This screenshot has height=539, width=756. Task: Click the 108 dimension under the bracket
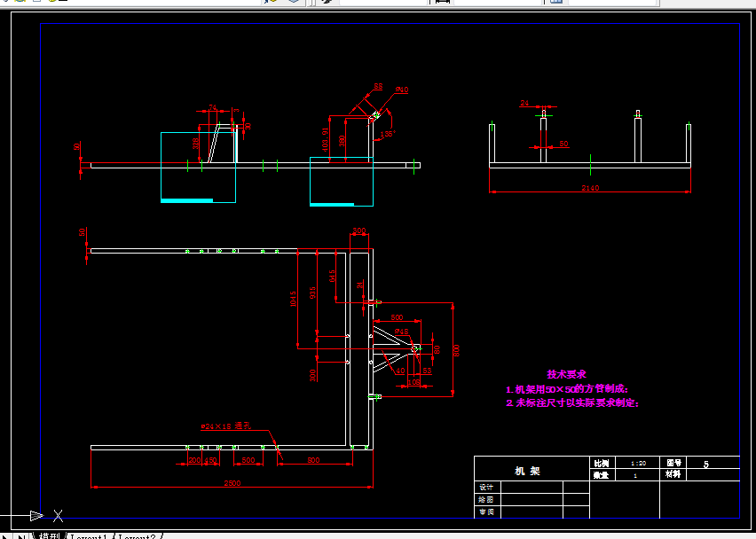coord(413,382)
